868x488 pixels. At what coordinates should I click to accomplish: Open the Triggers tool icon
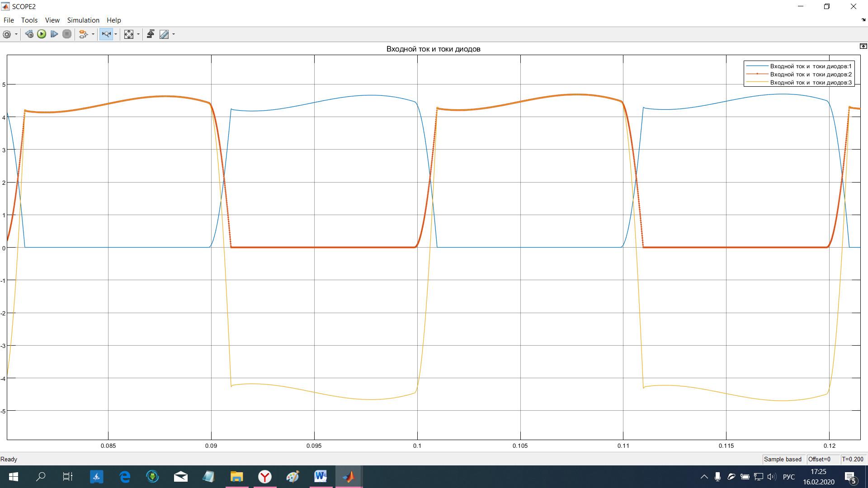coord(151,34)
